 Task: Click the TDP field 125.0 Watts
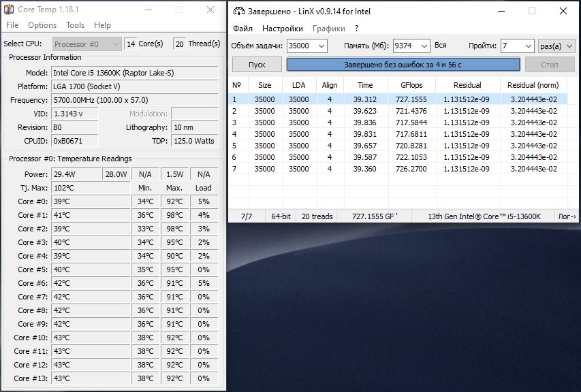pos(195,141)
